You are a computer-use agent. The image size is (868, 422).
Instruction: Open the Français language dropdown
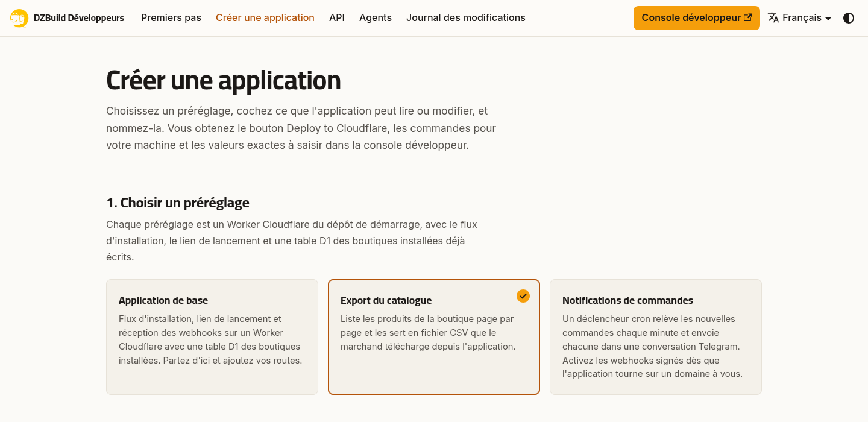pos(800,18)
